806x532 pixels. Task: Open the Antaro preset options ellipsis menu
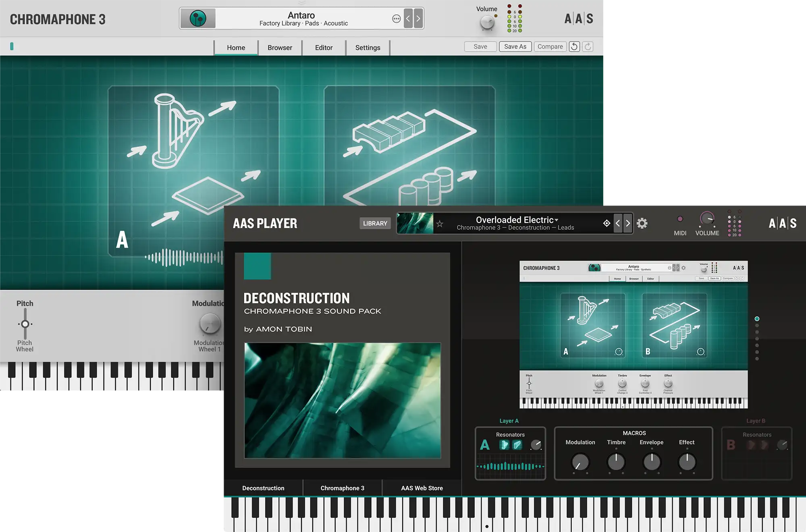tap(396, 19)
